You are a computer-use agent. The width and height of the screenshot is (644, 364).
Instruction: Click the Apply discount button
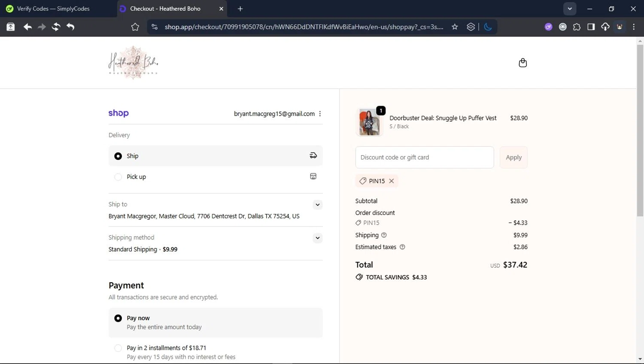[x=513, y=157]
